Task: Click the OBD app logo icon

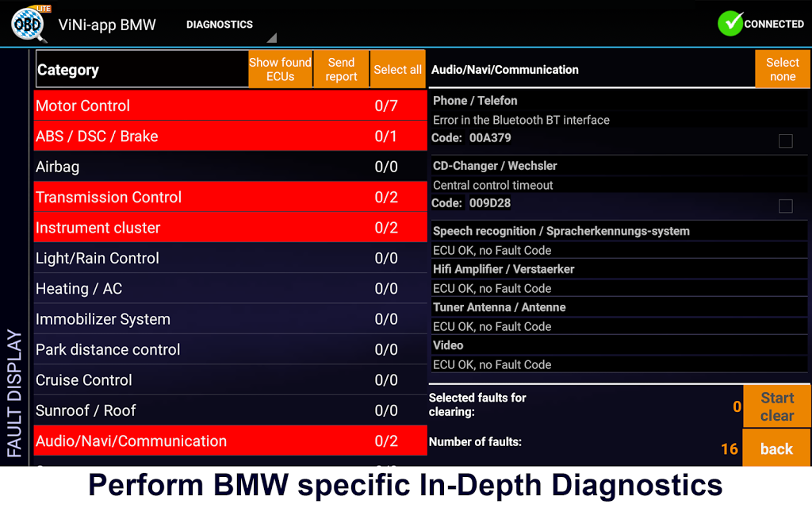Action: tap(30, 24)
